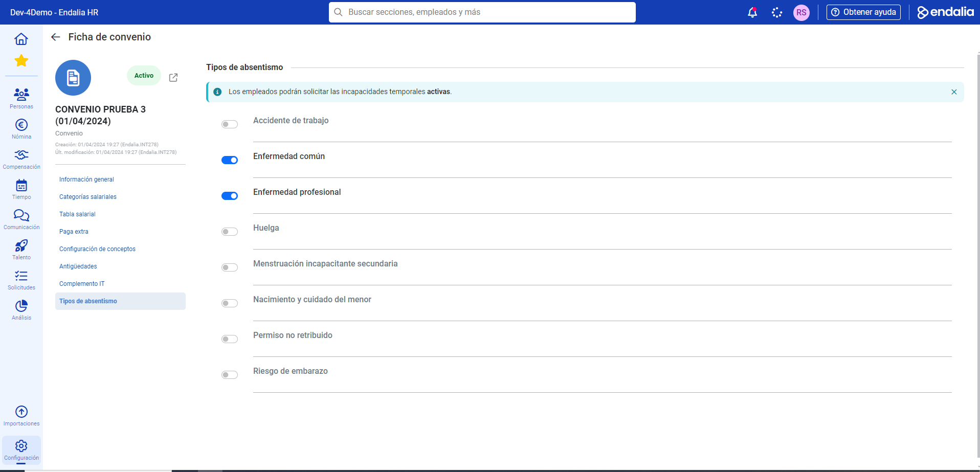Screen dimensions: 980x472
Task: Click the dotted circle apps icon
Action: pos(777,12)
